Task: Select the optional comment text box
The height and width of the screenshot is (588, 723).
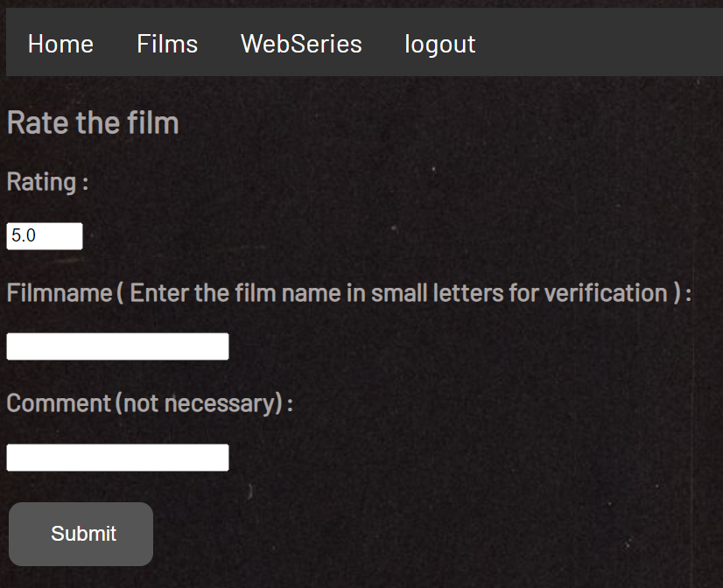Action: 117,457
